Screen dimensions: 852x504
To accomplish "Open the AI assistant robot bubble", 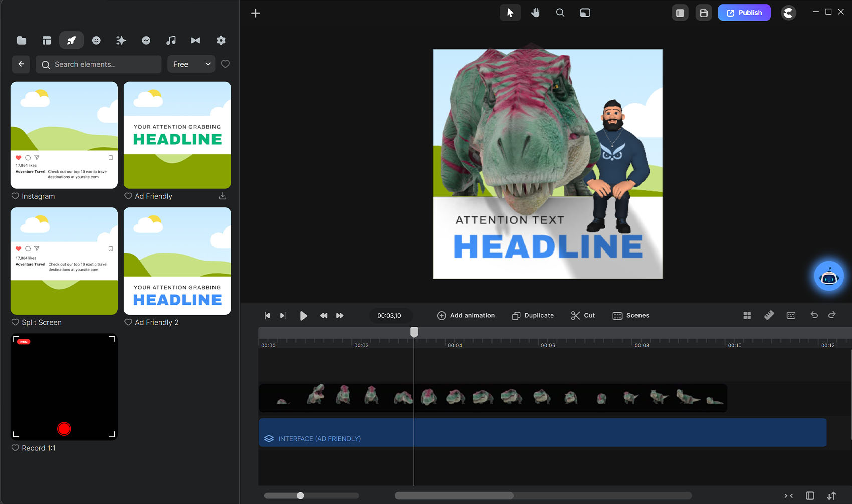I will click(829, 276).
